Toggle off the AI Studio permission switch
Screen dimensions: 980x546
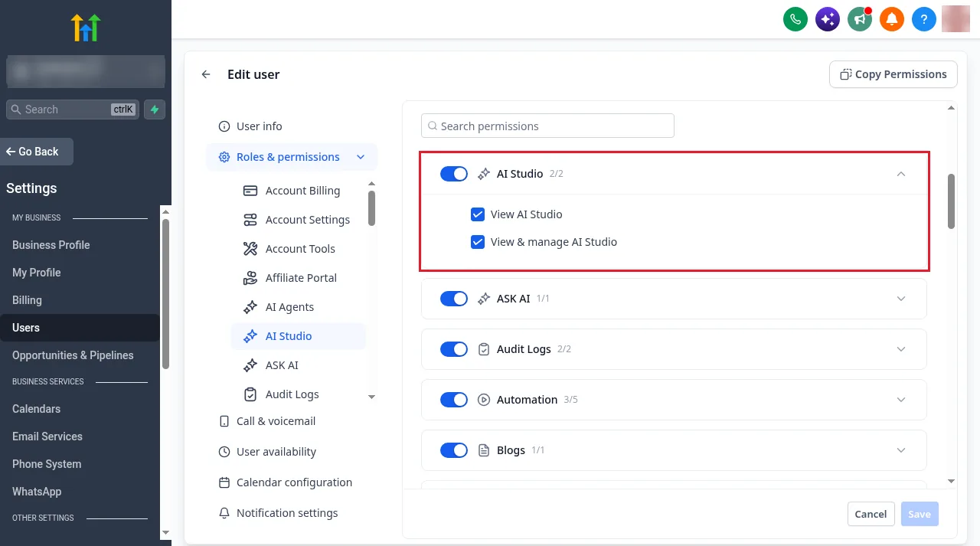454,174
